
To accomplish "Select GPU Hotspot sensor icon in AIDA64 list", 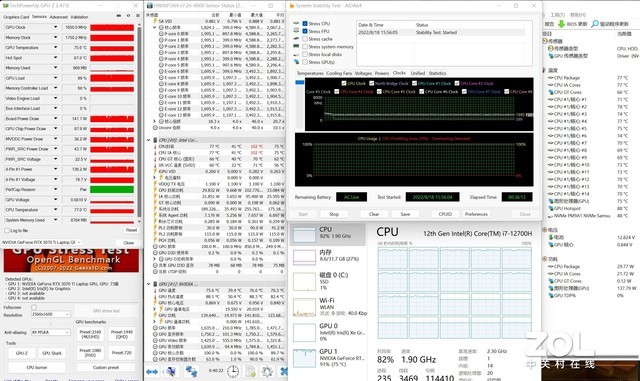I will (551, 208).
